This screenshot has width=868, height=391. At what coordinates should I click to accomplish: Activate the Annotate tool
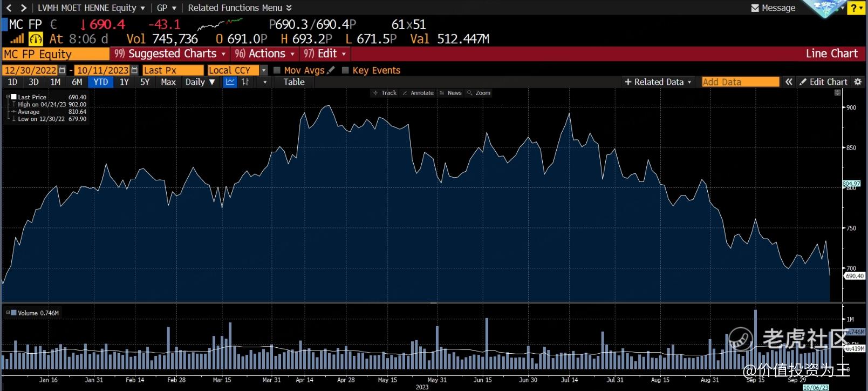418,93
